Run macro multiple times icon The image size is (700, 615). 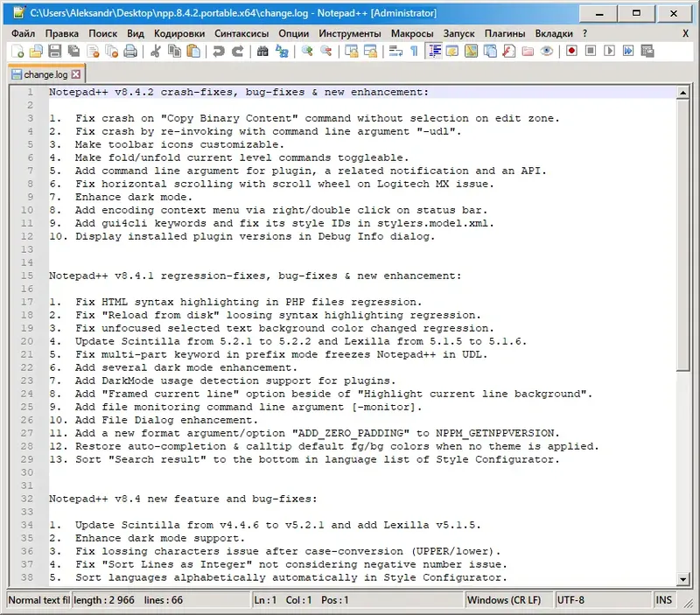pyautogui.click(x=628, y=51)
